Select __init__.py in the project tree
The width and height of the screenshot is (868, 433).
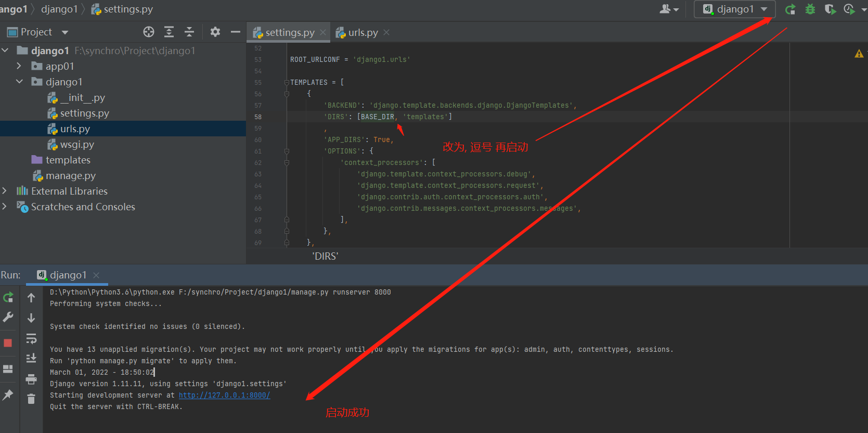[x=76, y=97]
